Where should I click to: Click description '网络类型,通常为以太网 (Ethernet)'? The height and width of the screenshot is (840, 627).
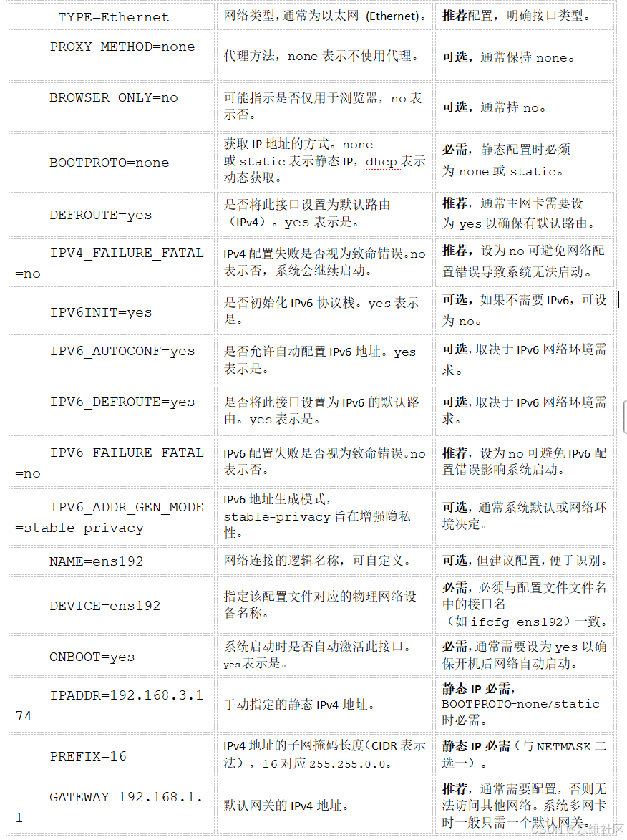325,16
